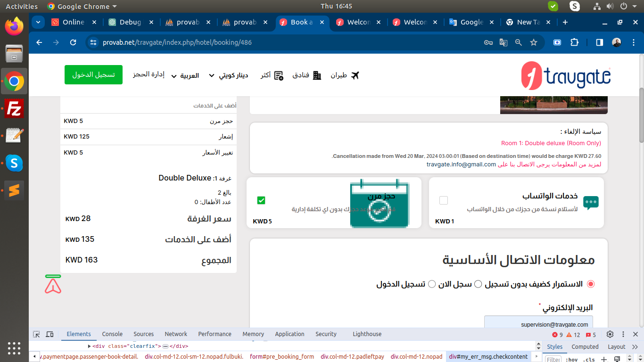This screenshot has width=644, height=362.
Task: Switch to the Network tab in DevTools
Action: [176, 334]
